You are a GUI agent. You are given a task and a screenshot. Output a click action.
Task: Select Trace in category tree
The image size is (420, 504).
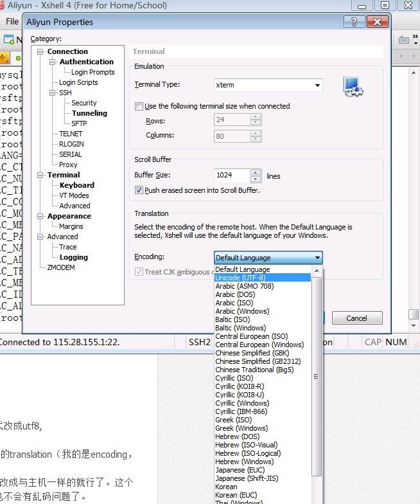click(68, 247)
